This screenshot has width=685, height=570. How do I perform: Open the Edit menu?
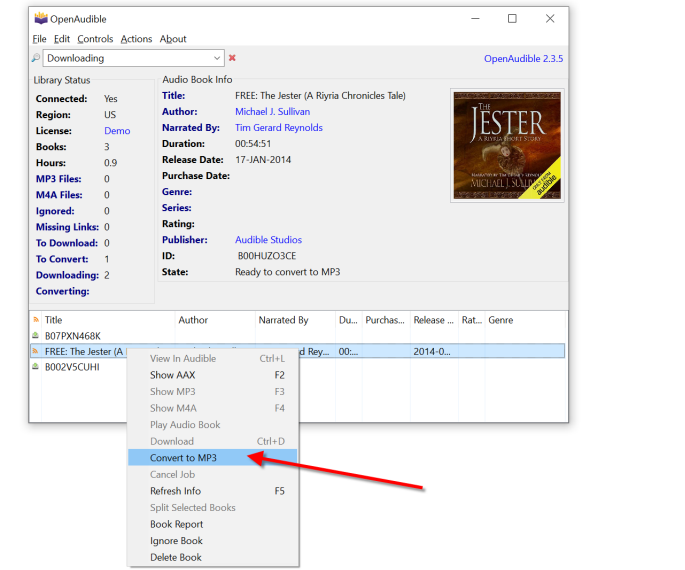62,39
